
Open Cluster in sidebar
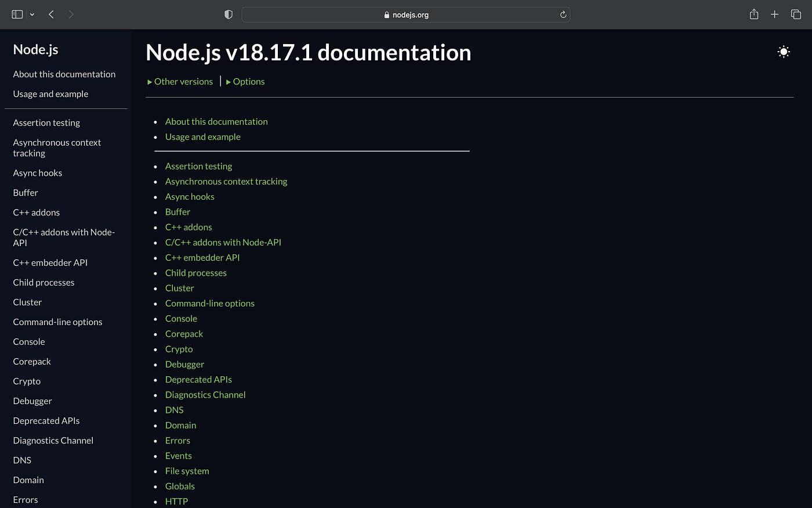pyautogui.click(x=27, y=302)
